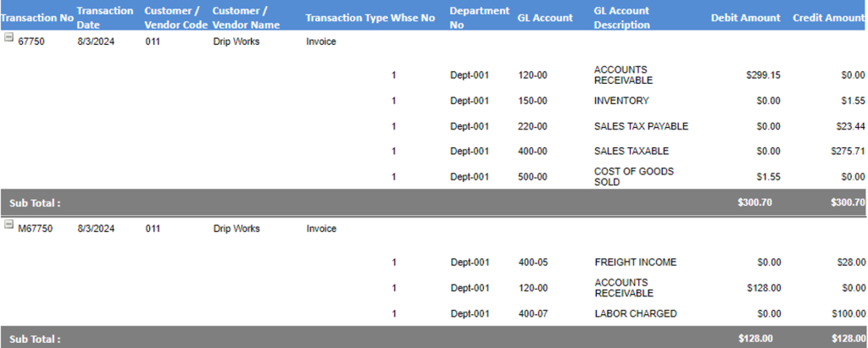Click Debit Amount column header

(x=746, y=18)
